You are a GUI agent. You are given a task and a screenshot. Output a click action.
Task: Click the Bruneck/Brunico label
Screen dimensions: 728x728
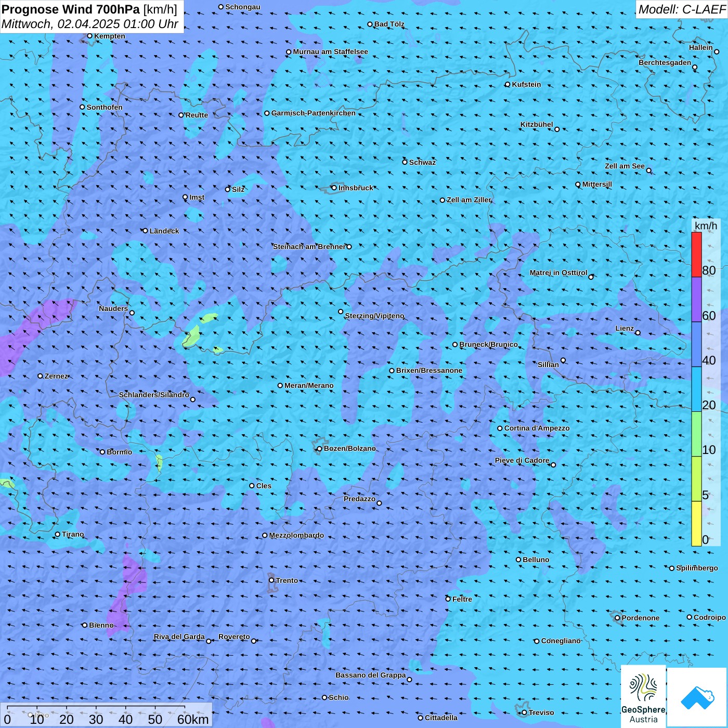pyautogui.click(x=488, y=344)
